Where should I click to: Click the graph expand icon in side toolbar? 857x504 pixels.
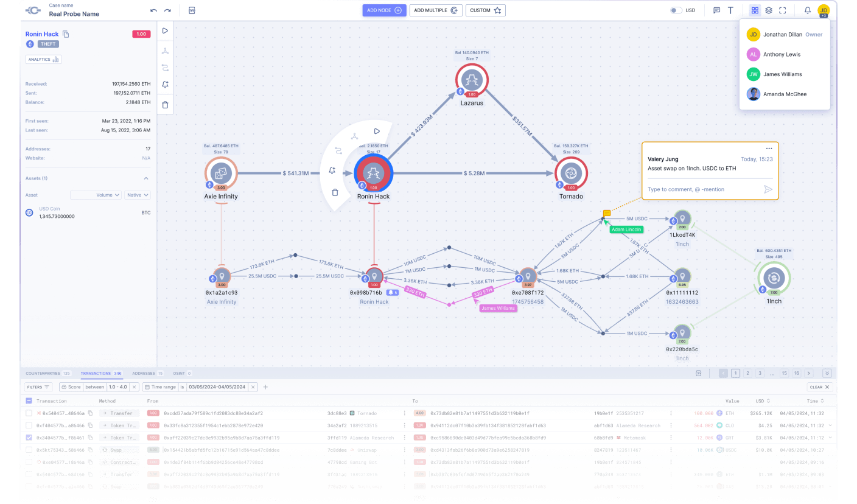[x=165, y=51]
